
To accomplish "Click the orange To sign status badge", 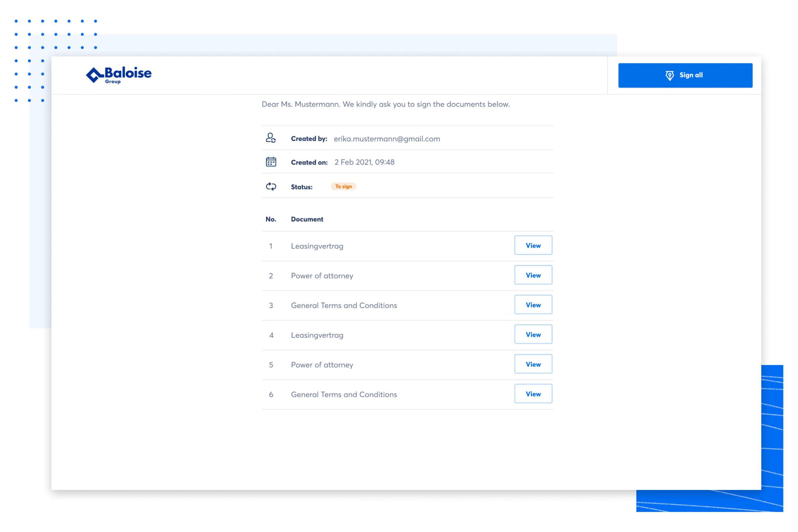I will pyautogui.click(x=343, y=186).
